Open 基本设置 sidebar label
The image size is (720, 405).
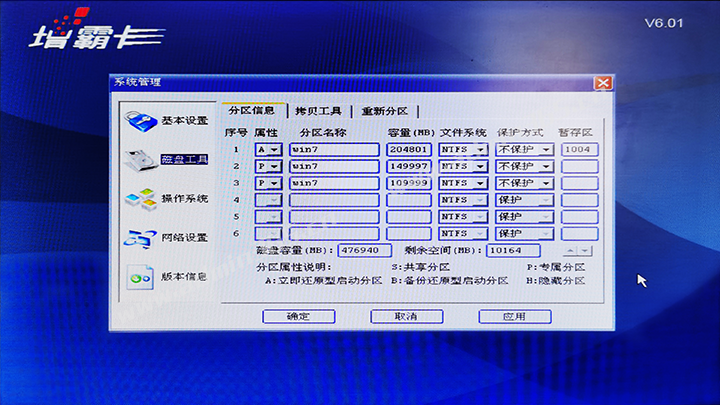(185, 121)
